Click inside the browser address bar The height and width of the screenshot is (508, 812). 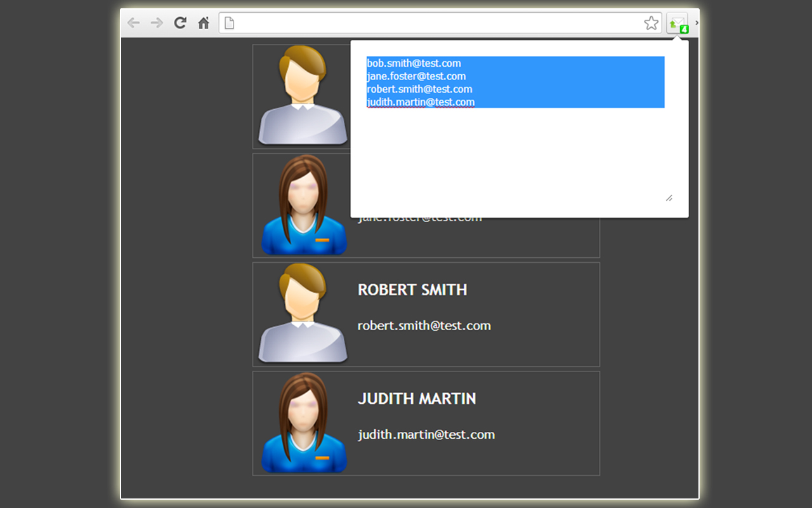[438, 22]
